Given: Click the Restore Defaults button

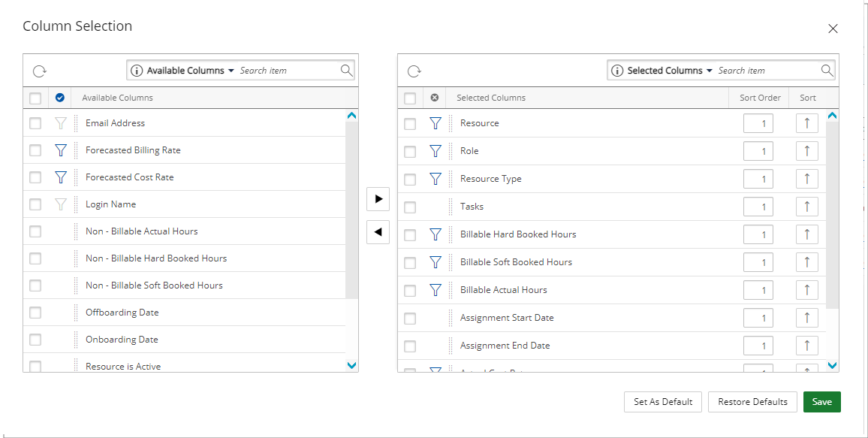Looking at the screenshot, I should (x=752, y=402).
